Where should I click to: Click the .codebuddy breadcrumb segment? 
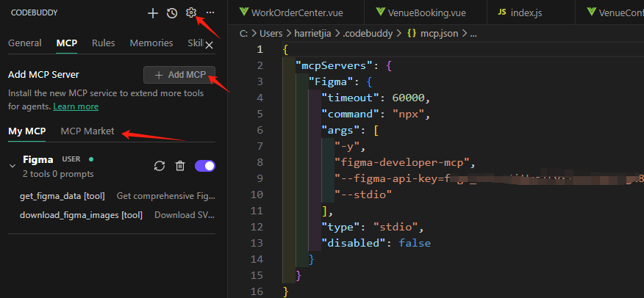(x=368, y=33)
